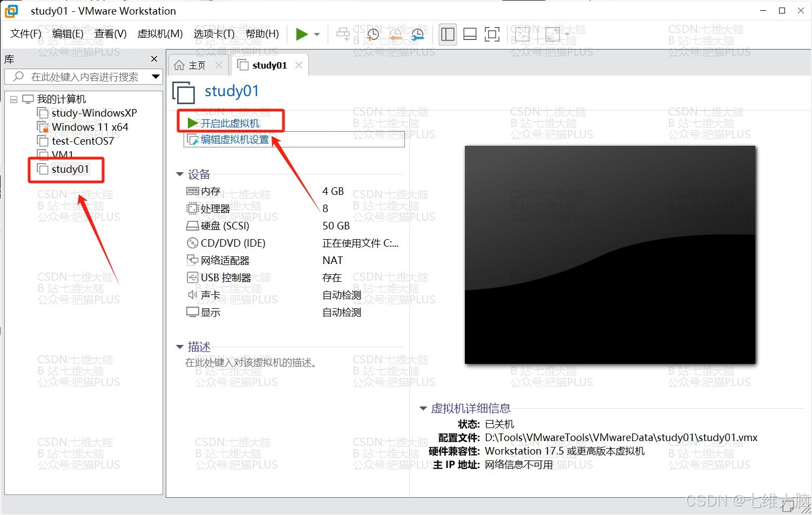This screenshot has width=812, height=515.
Task: Close the study01 tab
Action: [299, 65]
